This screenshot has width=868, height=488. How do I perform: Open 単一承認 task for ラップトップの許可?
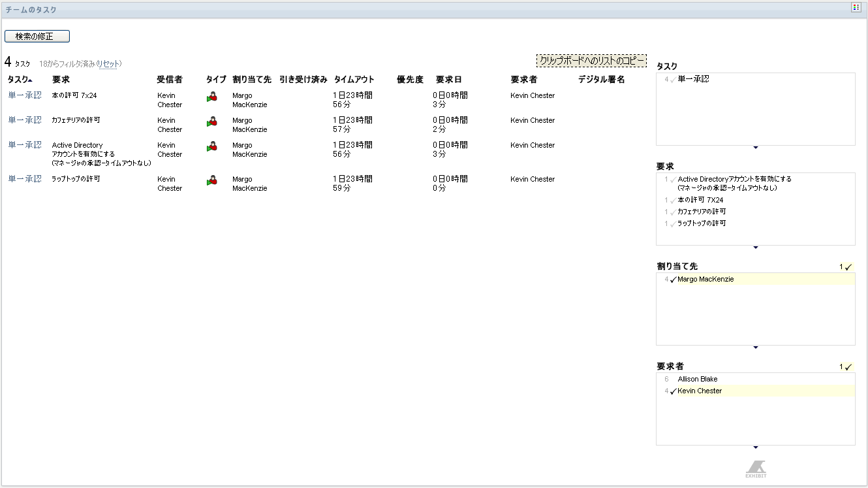pos(25,179)
